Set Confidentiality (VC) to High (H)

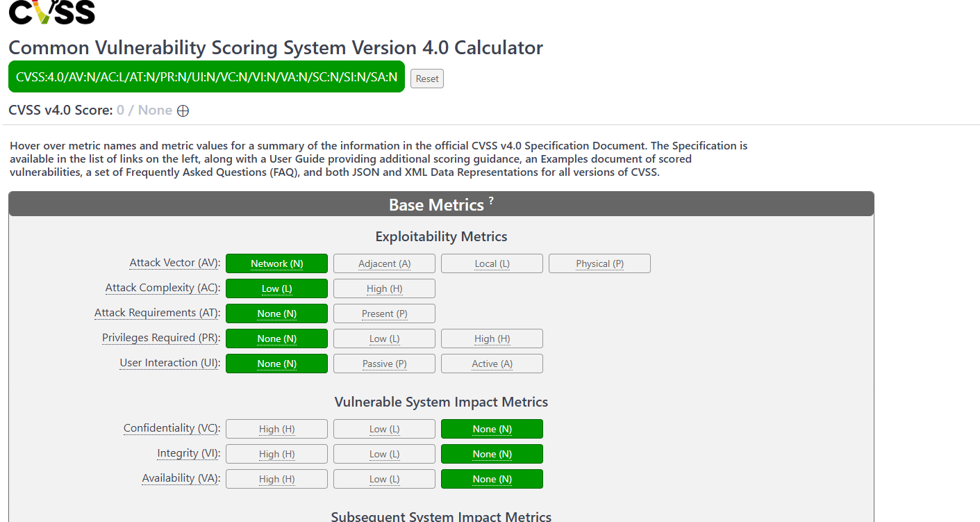click(x=276, y=429)
